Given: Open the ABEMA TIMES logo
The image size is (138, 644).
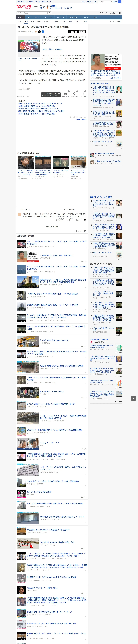Looking at the screenshot, I should tap(77, 32).
